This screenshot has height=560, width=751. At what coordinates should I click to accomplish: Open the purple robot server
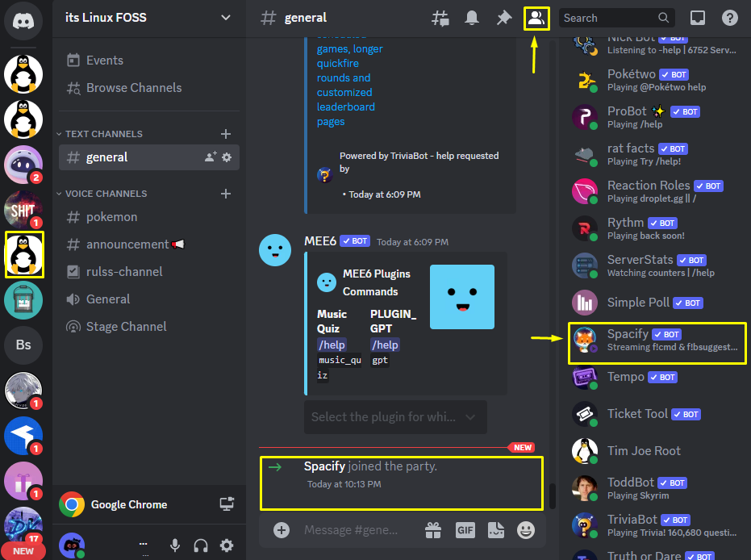tap(23, 165)
